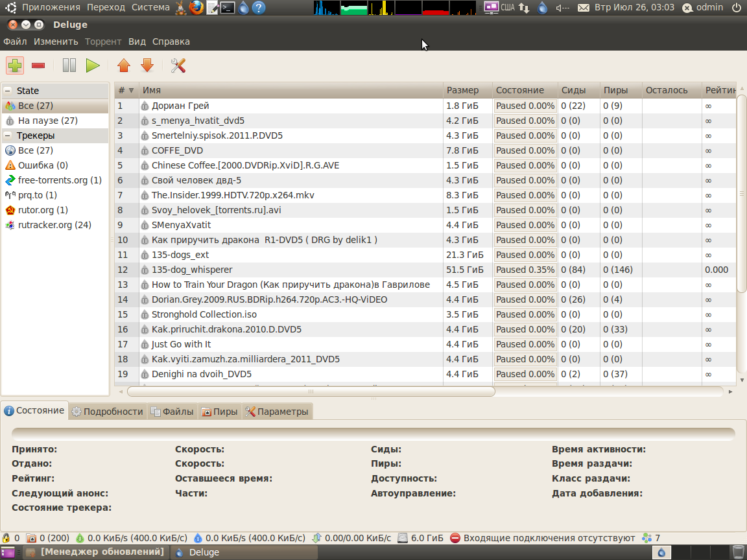Image resolution: width=747 pixels, height=560 pixels.
Task: Collapse the Трекеры section
Action: click(x=8, y=135)
